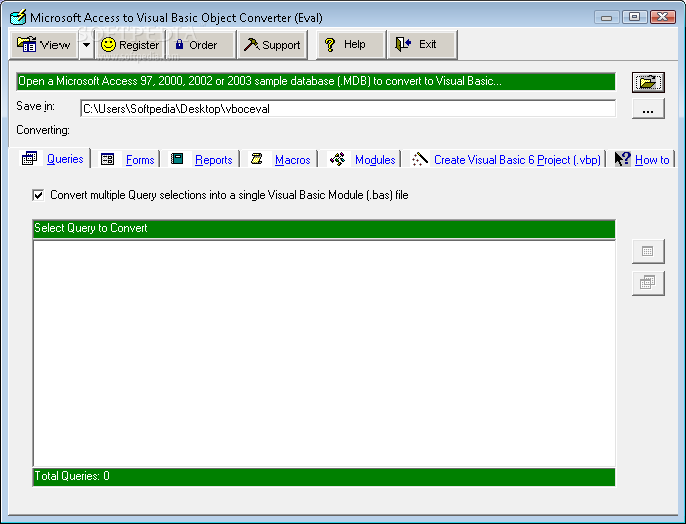
Task: Browse save location with ellipsis button
Action: (648, 109)
